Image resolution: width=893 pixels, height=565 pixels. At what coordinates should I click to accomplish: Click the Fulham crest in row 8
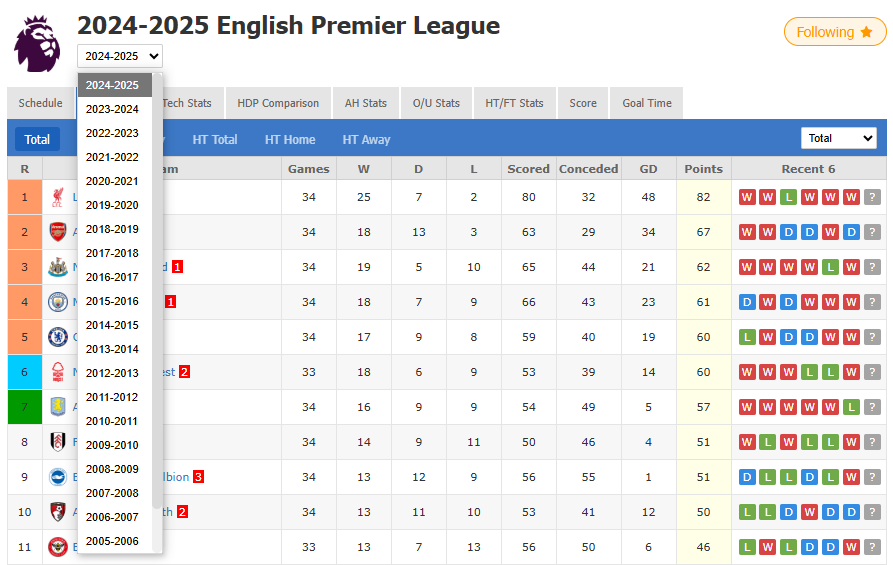pyautogui.click(x=58, y=442)
